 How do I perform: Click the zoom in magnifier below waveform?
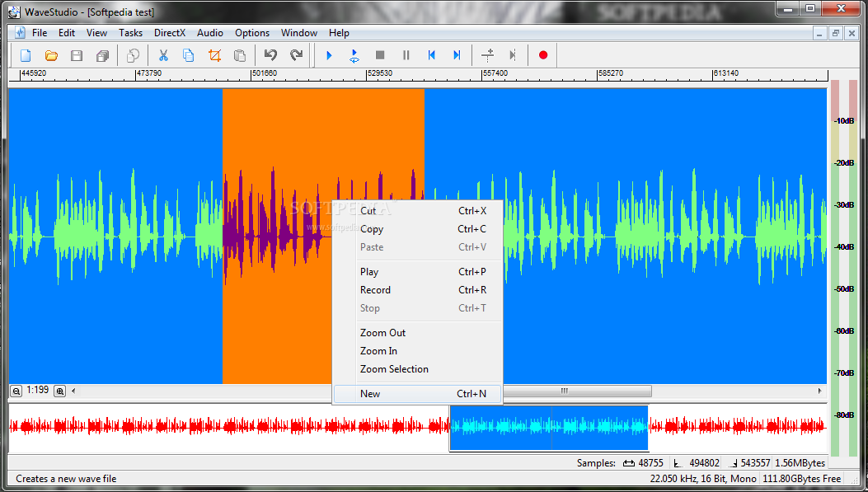[60, 391]
